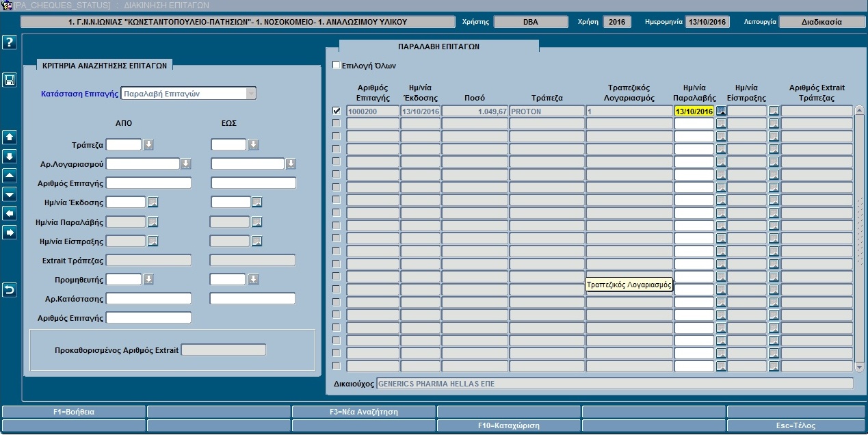The width and height of the screenshot is (868, 435).
Task: Toggle the Επιλογή Όλων checkbox
Action: click(x=336, y=66)
